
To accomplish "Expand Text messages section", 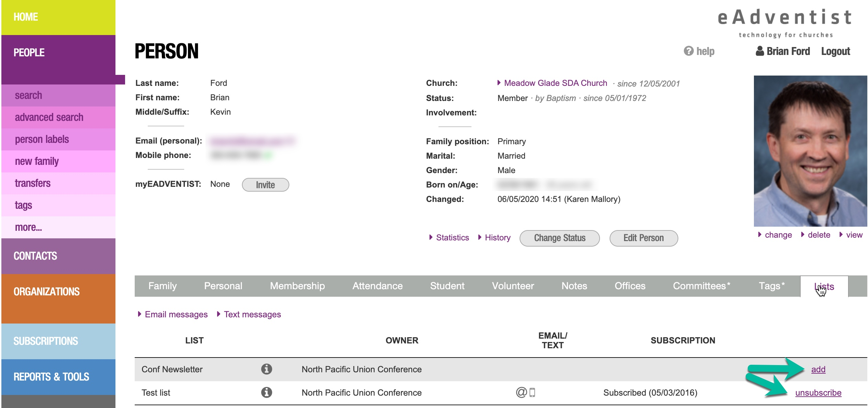I will [252, 315].
